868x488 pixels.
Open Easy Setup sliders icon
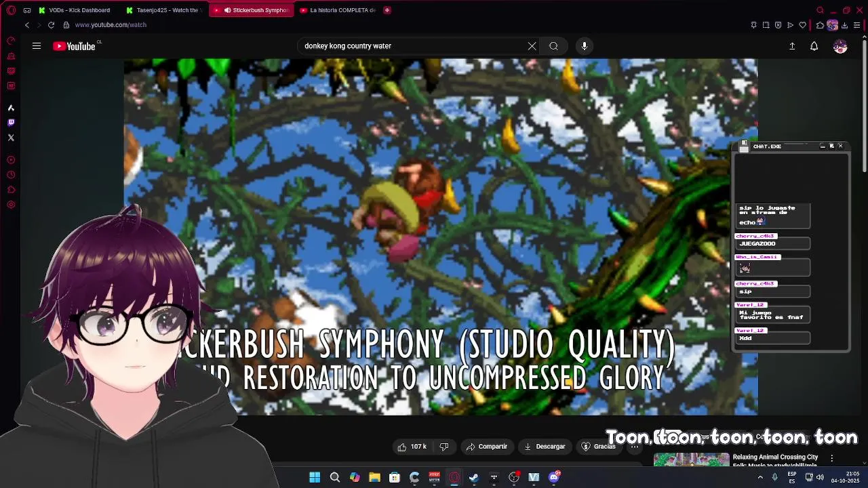[x=857, y=25]
